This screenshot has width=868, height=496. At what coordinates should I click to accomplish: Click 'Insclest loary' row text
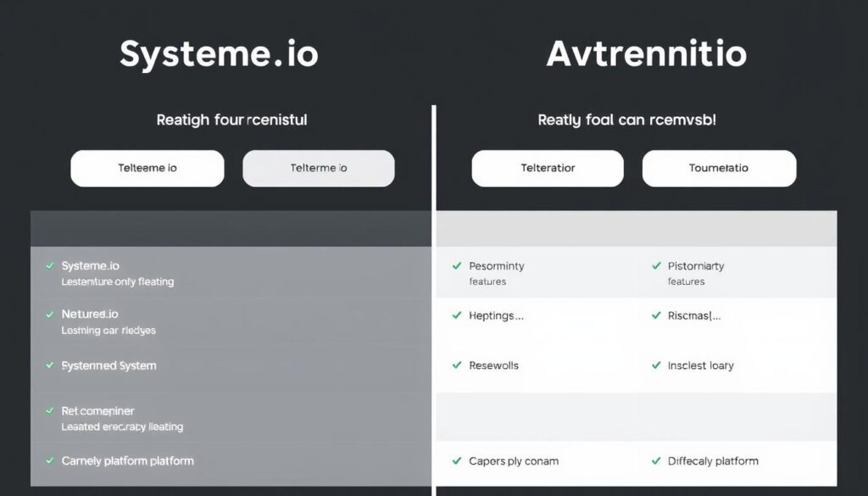pyautogui.click(x=701, y=366)
